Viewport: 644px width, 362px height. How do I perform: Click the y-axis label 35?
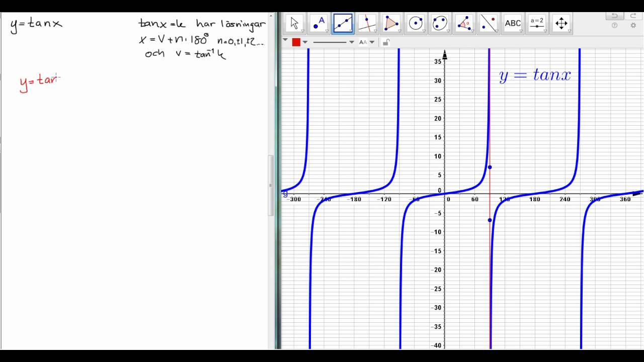(x=438, y=61)
